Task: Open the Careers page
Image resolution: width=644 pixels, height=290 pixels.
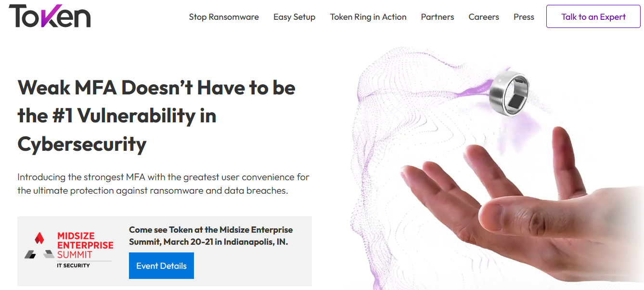Action: 484,17
